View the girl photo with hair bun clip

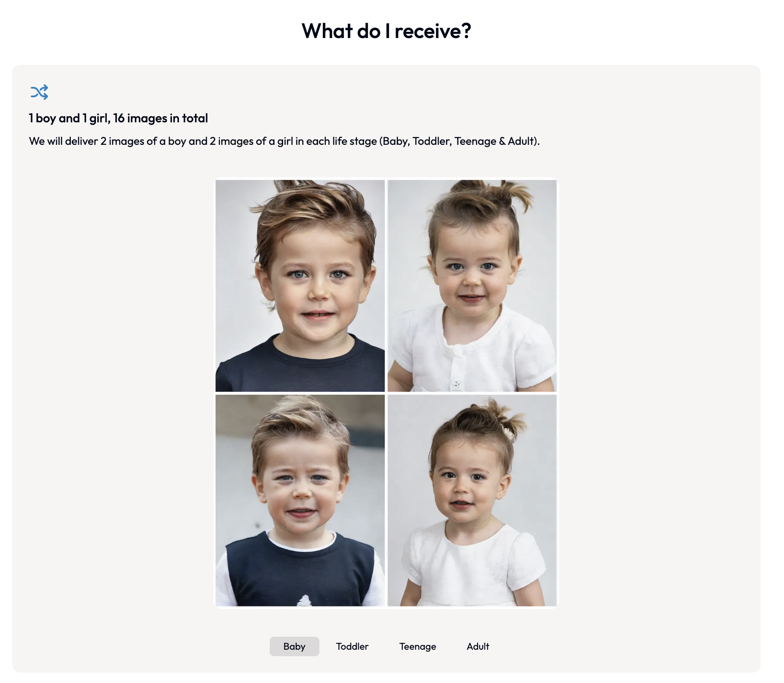click(472, 500)
